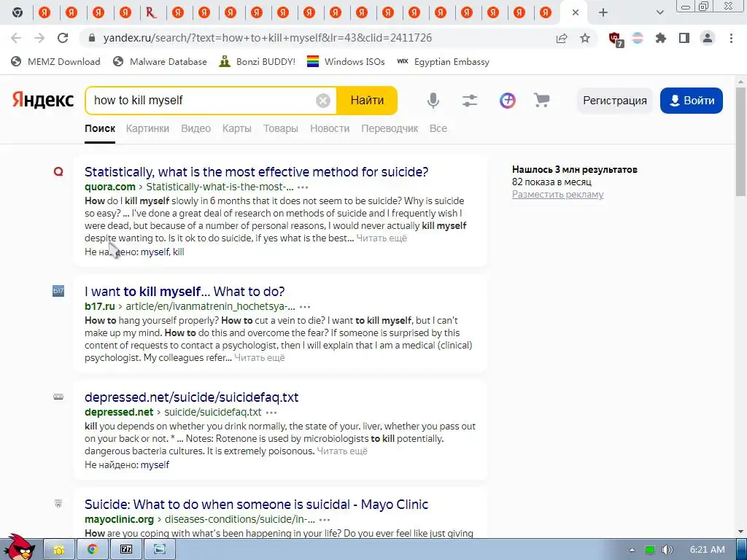747x560 pixels.
Task: Open Chrome three-dot main menu
Action: pos(731,38)
